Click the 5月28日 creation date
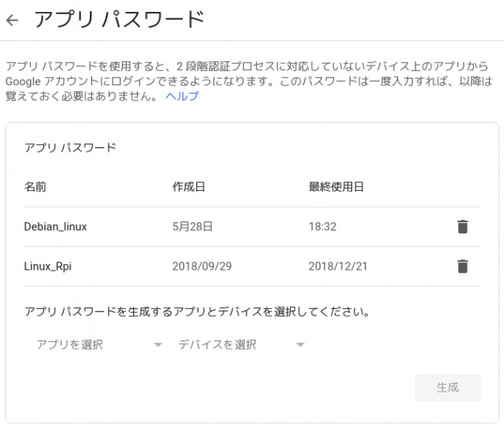 (193, 227)
